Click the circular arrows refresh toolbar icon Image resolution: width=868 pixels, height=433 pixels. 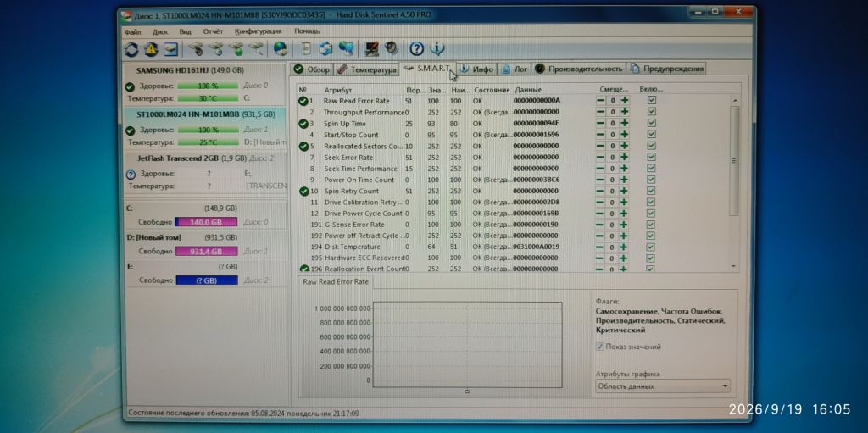[x=131, y=49]
